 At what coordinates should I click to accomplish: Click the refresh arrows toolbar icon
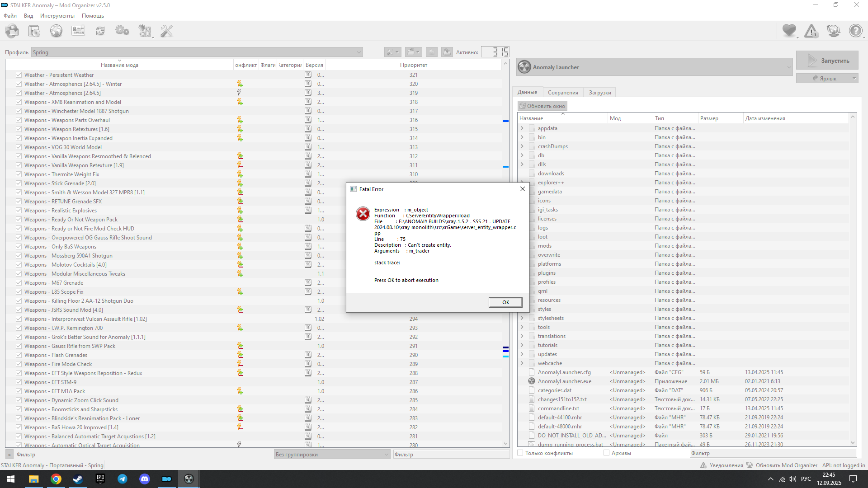pyautogui.click(x=100, y=31)
